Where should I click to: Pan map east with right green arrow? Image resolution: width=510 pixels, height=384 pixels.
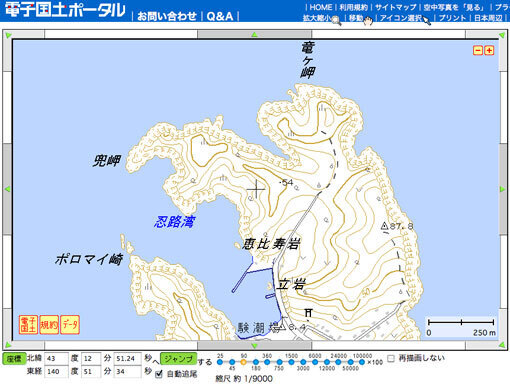click(x=503, y=189)
